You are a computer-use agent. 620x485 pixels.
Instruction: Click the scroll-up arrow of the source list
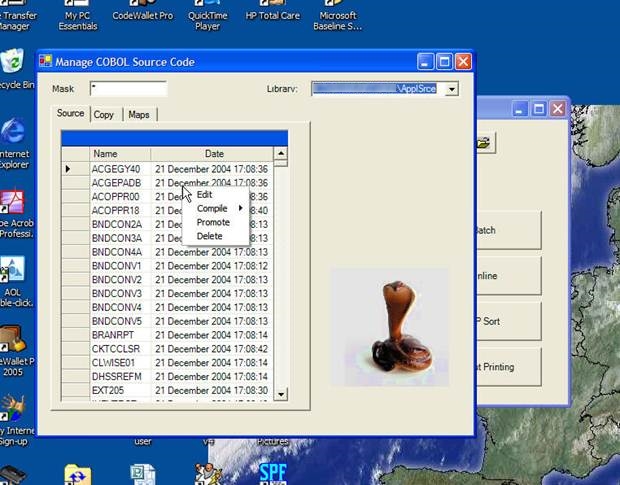coord(280,153)
